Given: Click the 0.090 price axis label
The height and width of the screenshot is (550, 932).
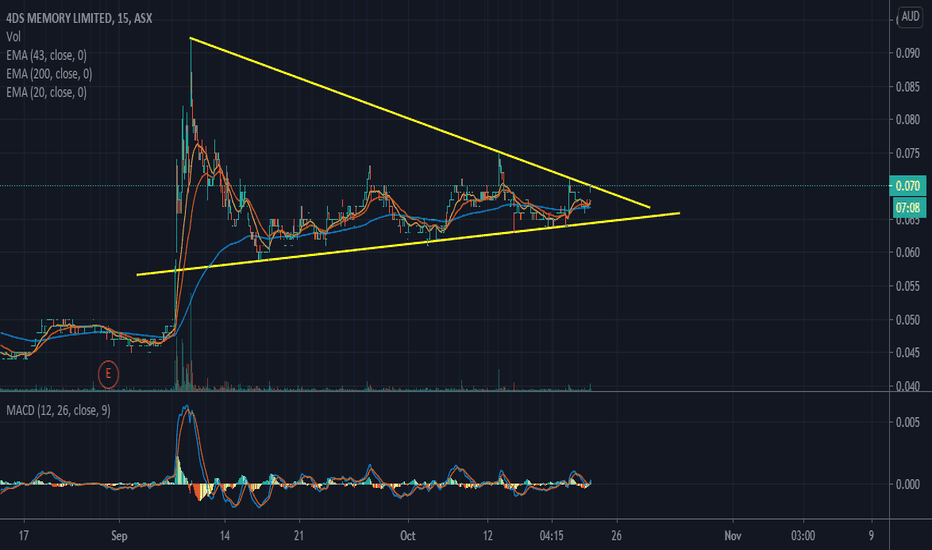Looking at the screenshot, I should click(x=908, y=54).
